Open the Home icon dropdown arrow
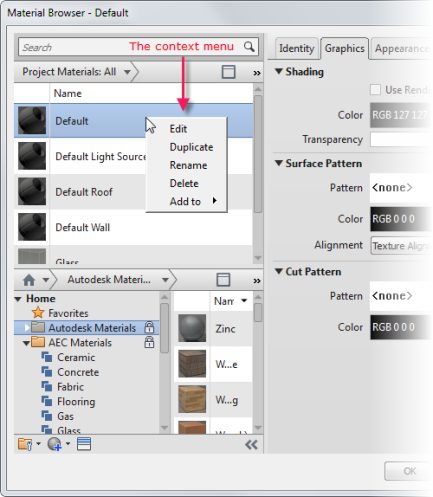Screen dimensions: 433x497 point(46,280)
